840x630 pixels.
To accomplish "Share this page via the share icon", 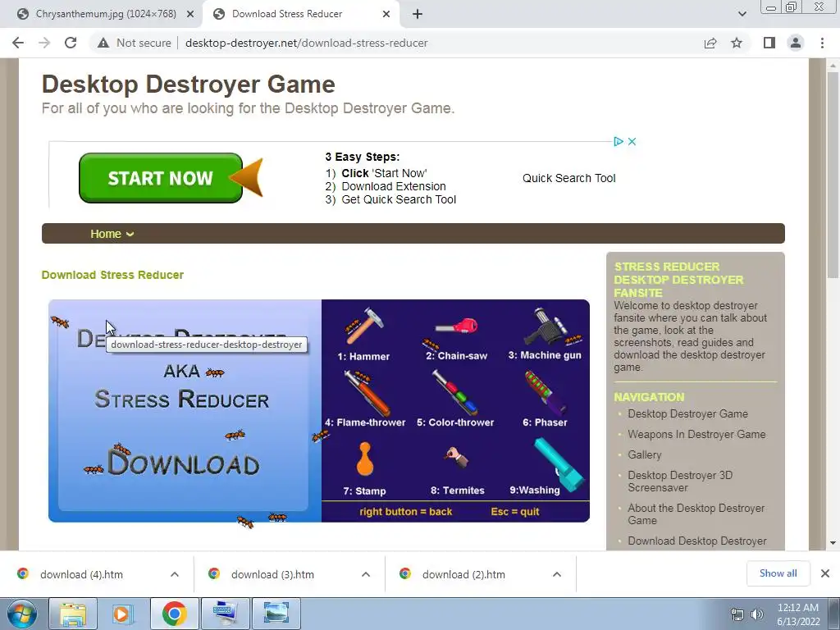I will [x=710, y=43].
